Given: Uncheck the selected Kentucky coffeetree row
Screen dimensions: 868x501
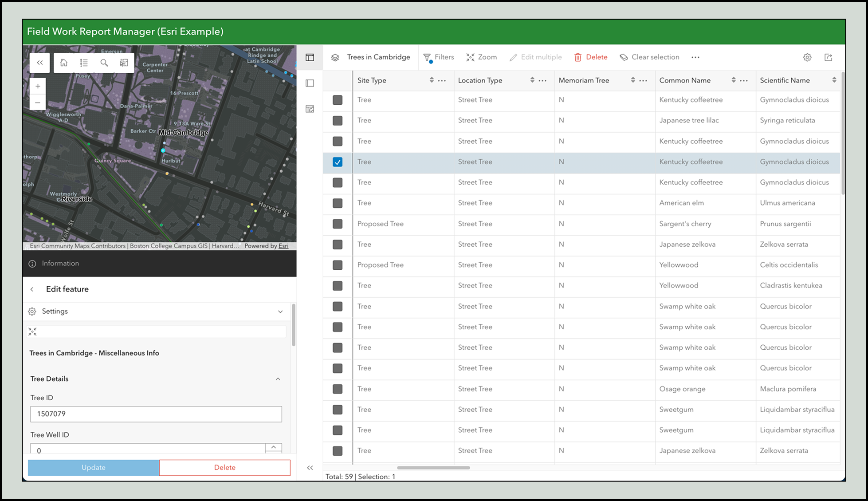Looking at the screenshot, I should coord(338,162).
